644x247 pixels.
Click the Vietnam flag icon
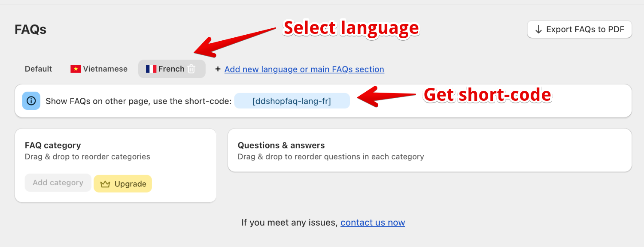point(76,69)
